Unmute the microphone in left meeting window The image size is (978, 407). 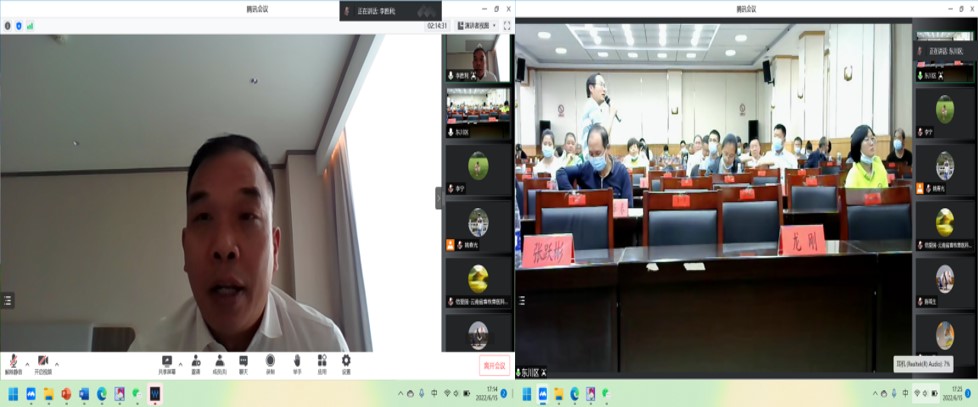[12, 364]
